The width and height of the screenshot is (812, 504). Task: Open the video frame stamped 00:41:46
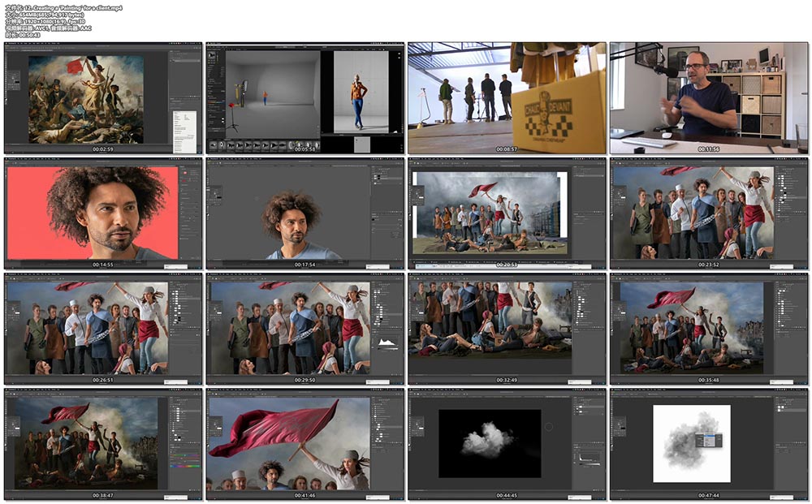(305, 444)
